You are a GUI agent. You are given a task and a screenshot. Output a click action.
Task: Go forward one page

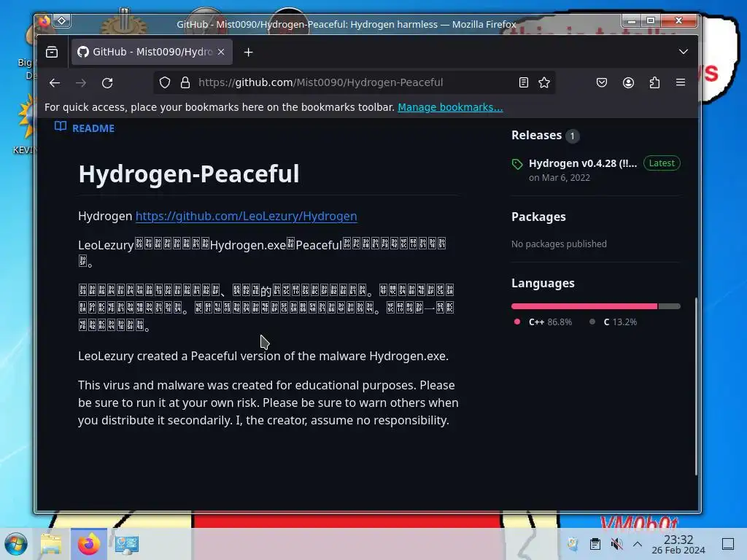coord(81,83)
